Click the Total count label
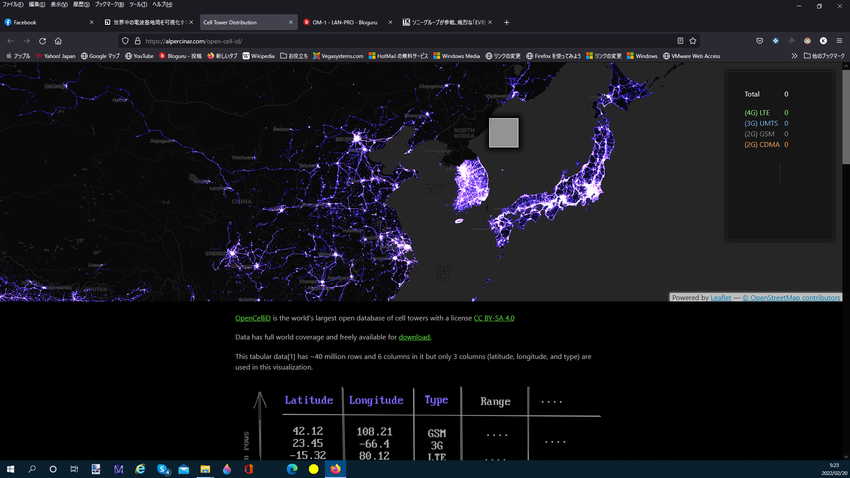 752,94
